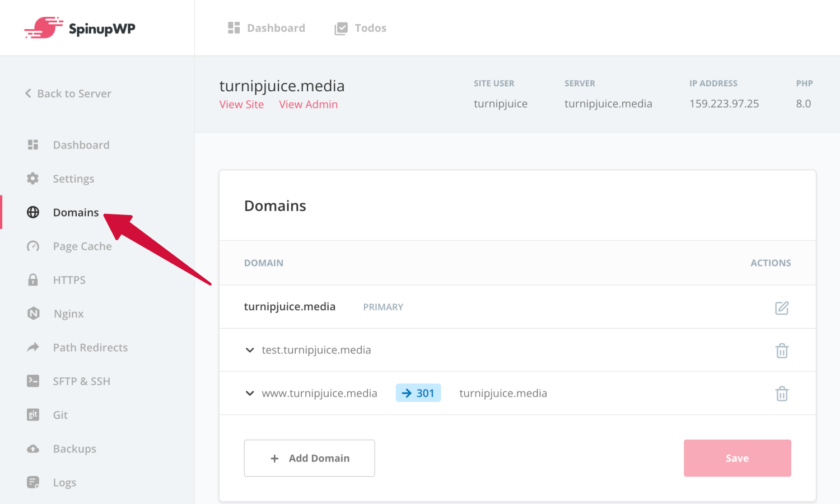Click the test.turnipjuice.media domain text
Viewport: 840px width, 504px height.
(x=316, y=350)
